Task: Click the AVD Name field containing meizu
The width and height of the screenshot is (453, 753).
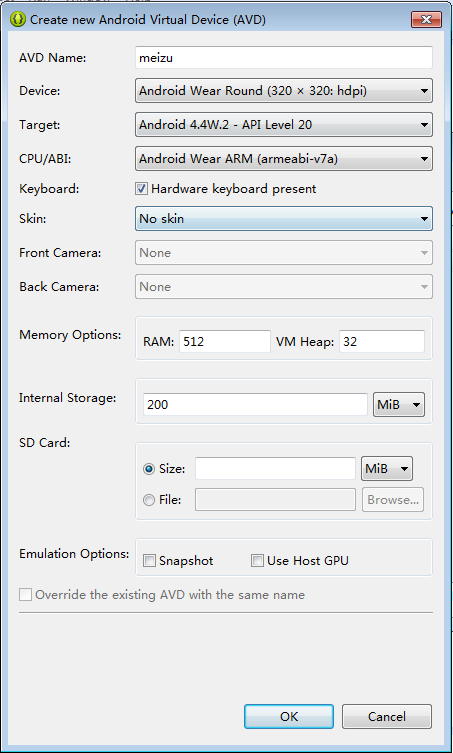Action: pyautogui.click(x=284, y=58)
